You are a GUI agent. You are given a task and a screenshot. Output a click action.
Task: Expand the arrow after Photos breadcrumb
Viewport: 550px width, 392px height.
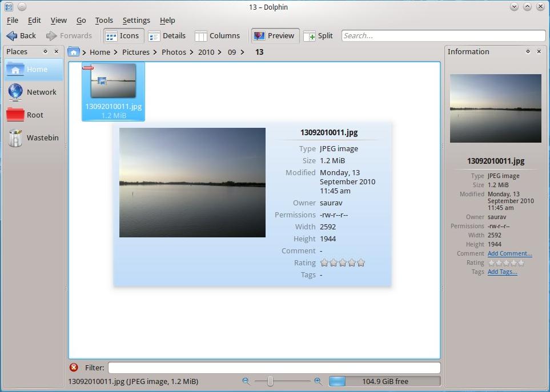pyautogui.click(x=192, y=52)
